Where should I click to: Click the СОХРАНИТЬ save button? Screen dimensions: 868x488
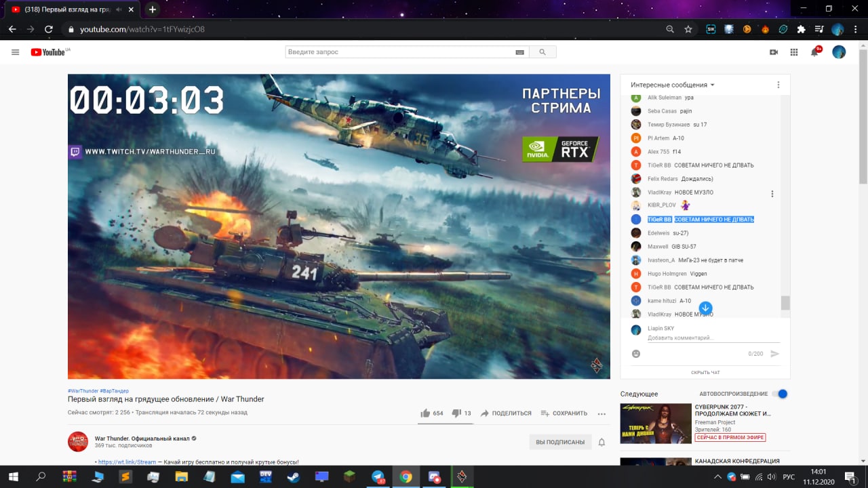(x=564, y=413)
